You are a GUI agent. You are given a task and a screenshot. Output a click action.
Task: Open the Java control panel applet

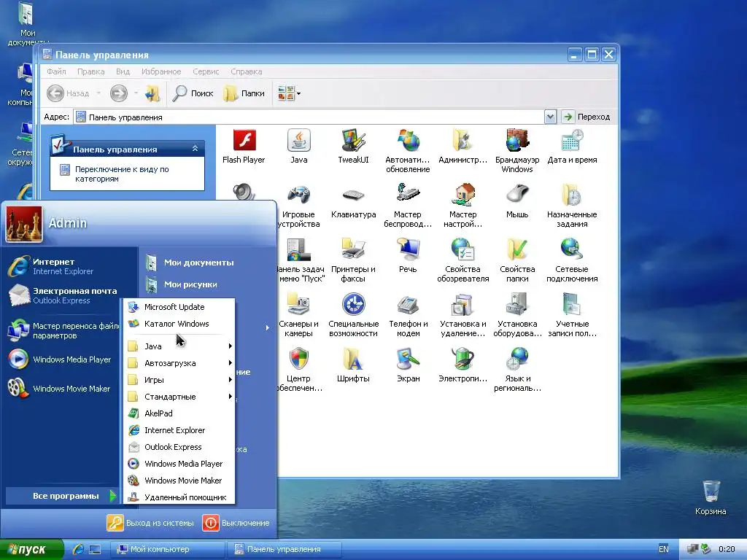[298, 146]
